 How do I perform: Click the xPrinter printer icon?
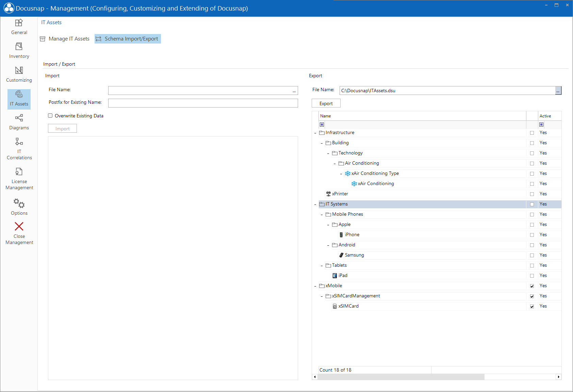click(328, 194)
